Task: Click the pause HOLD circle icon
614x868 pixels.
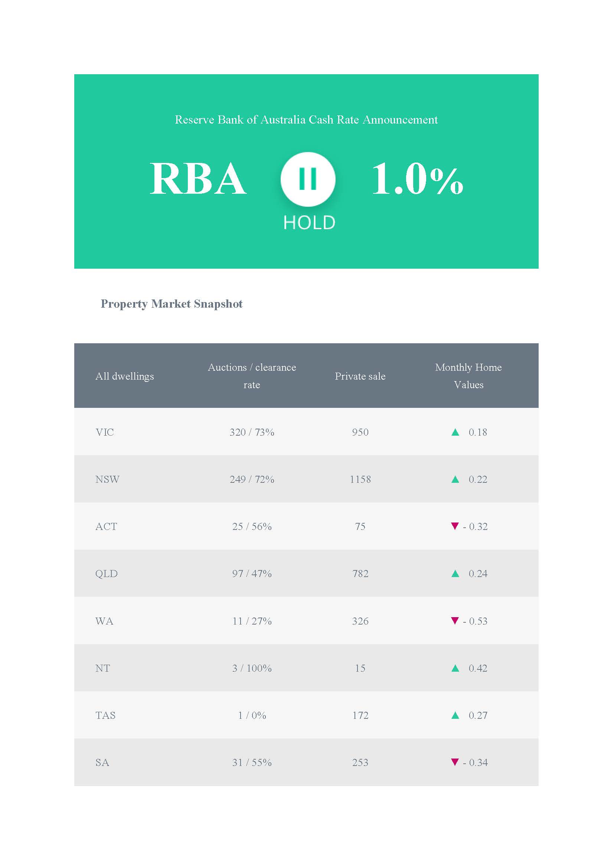Action: coord(308,179)
